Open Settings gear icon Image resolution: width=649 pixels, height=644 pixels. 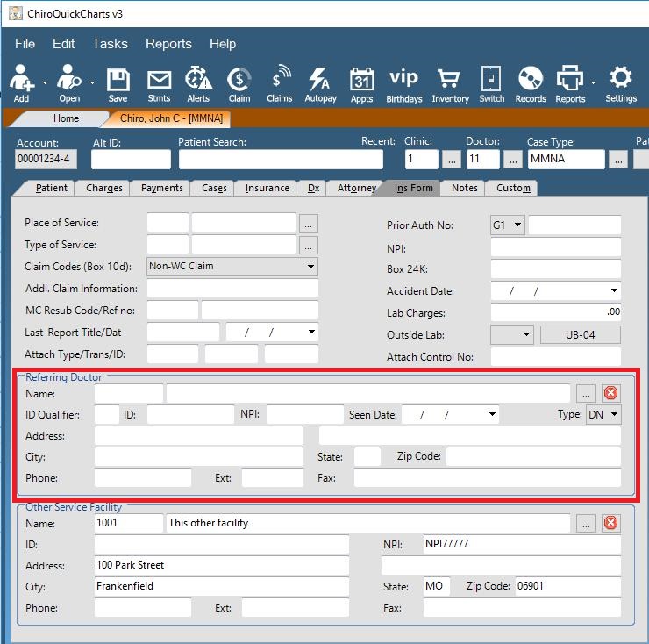click(x=621, y=83)
